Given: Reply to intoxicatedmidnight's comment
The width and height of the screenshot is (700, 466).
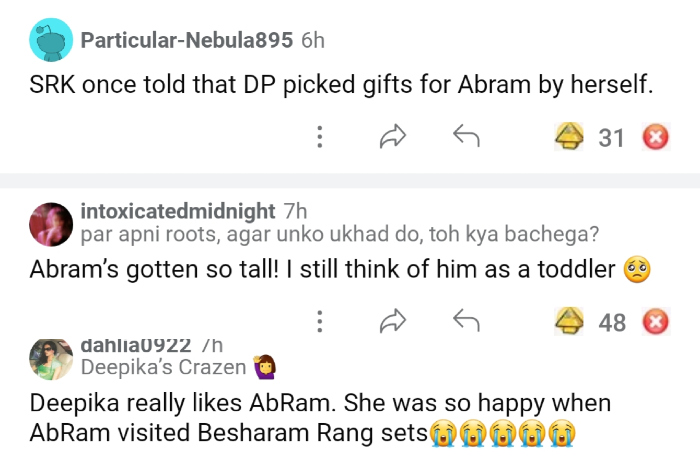Looking at the screenshot, I should [466, 321].
